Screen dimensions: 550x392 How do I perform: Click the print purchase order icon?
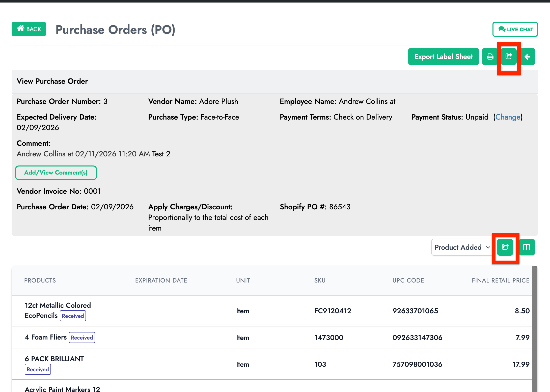pyautogui.click(x=490, y=57)
